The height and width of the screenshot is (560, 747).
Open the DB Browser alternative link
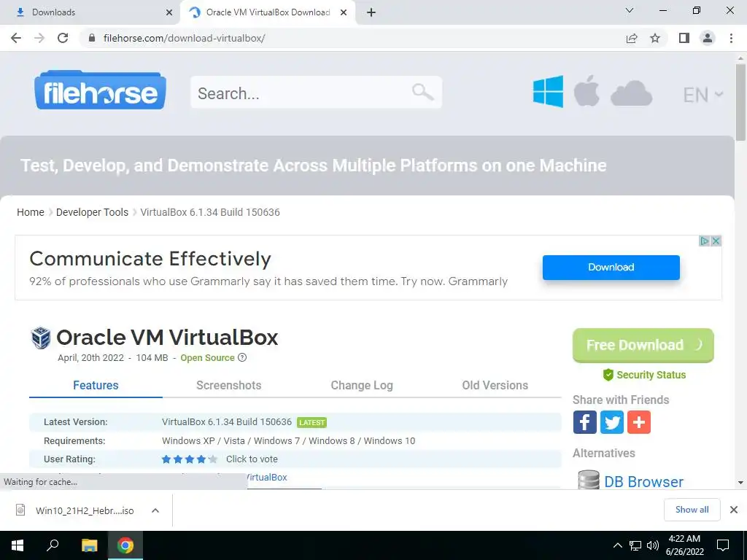pos(643,481)
